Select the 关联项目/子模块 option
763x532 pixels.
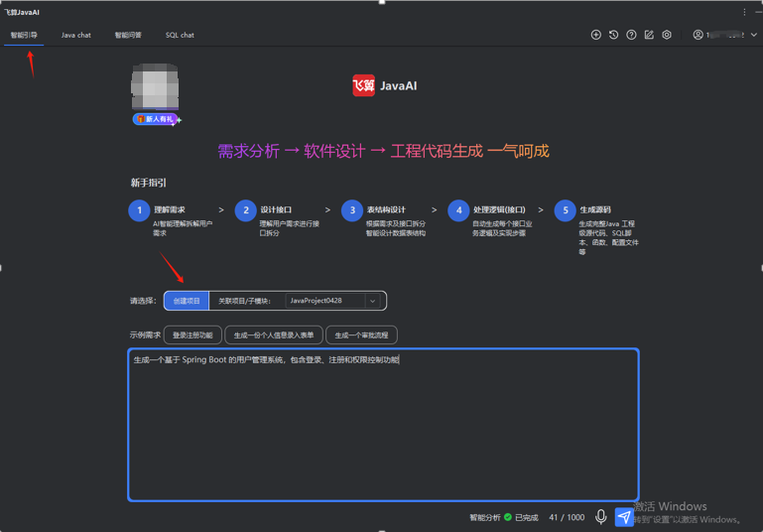coord(244,301)
